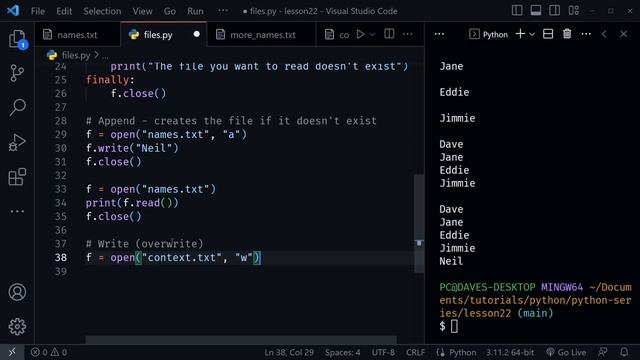This screenshot has width=640, height=360.
Task: Click f.write("Neil") on line 30
Action: click(x=132, y=148)
